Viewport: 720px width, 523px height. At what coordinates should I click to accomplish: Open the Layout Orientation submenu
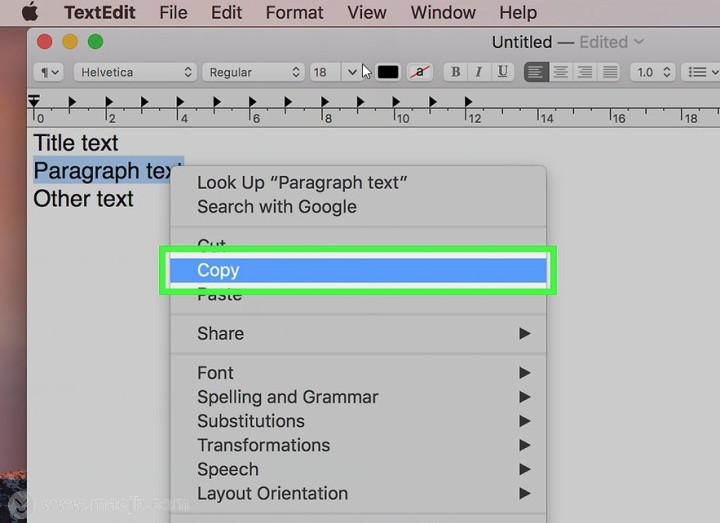(x=358, y=494)
